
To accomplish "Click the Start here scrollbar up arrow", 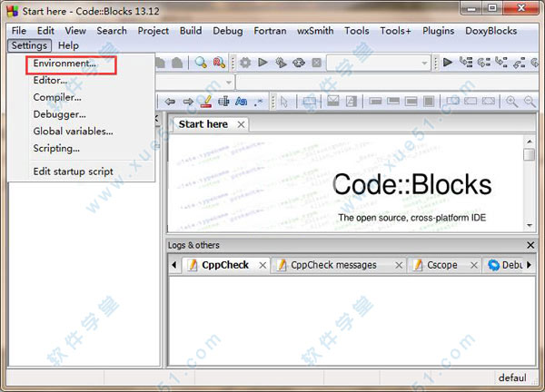I will click(x=530, y=142).
